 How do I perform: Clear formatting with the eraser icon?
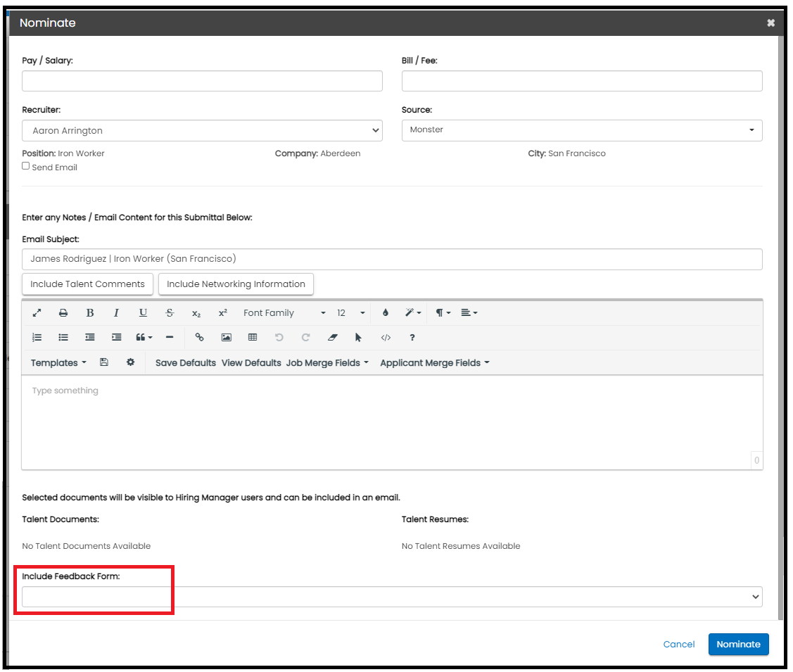[332, 338]
